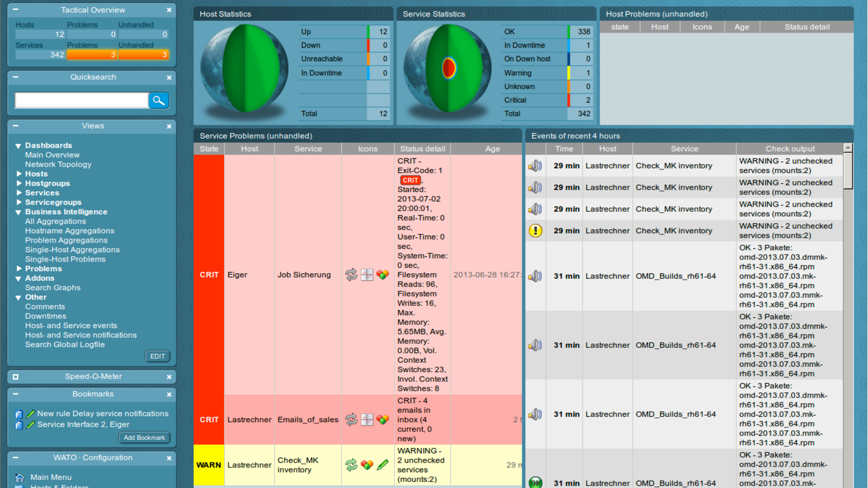Open Network Topology dashboard
The width and height of the screenshot is (868, 488).
[58, 164]
